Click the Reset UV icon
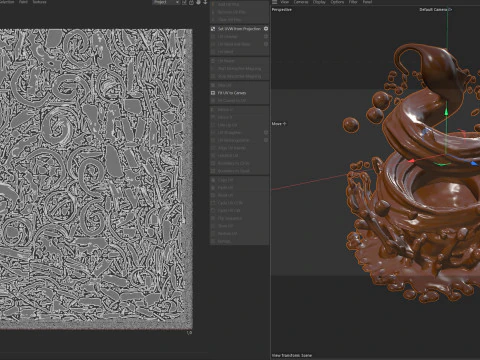Screen dimensions: 480x360 (213, 195)
